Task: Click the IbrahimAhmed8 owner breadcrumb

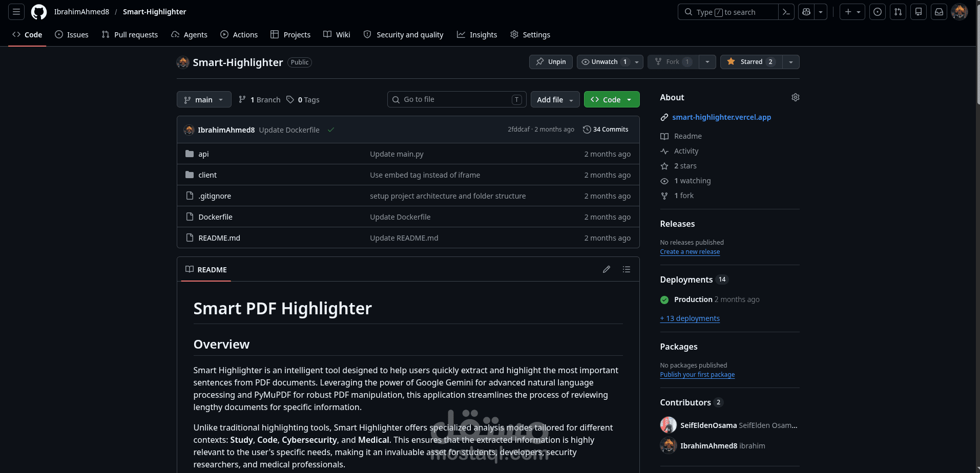Action: click(81, 12)
